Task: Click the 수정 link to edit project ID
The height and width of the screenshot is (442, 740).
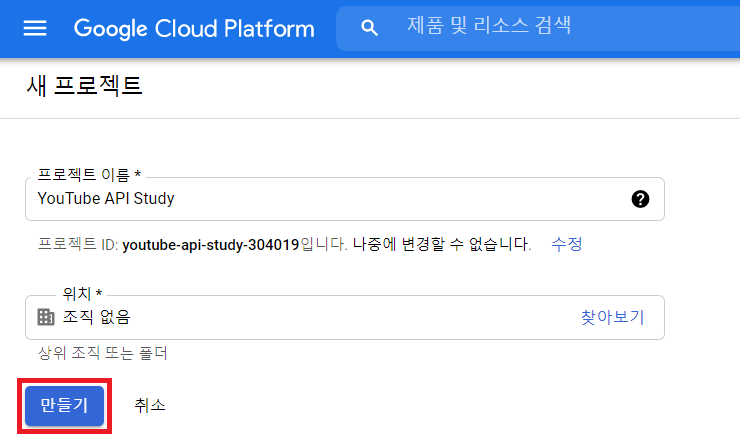Action: click(x=566, y=244)
